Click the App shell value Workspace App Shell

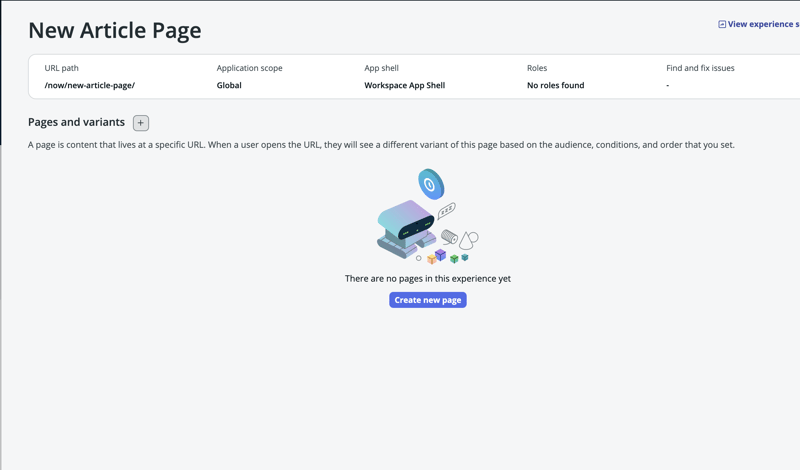(405, 85)
